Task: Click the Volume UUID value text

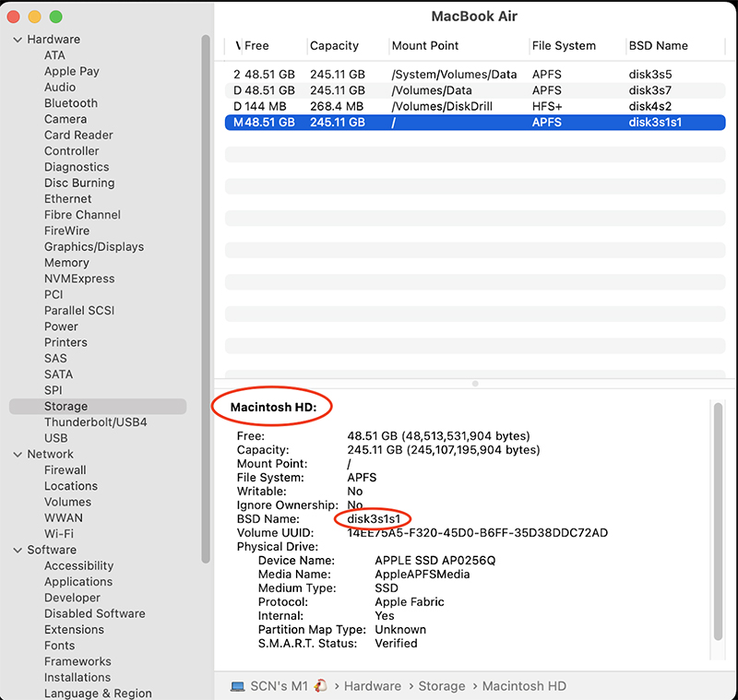Action: [x=478, y=533]
